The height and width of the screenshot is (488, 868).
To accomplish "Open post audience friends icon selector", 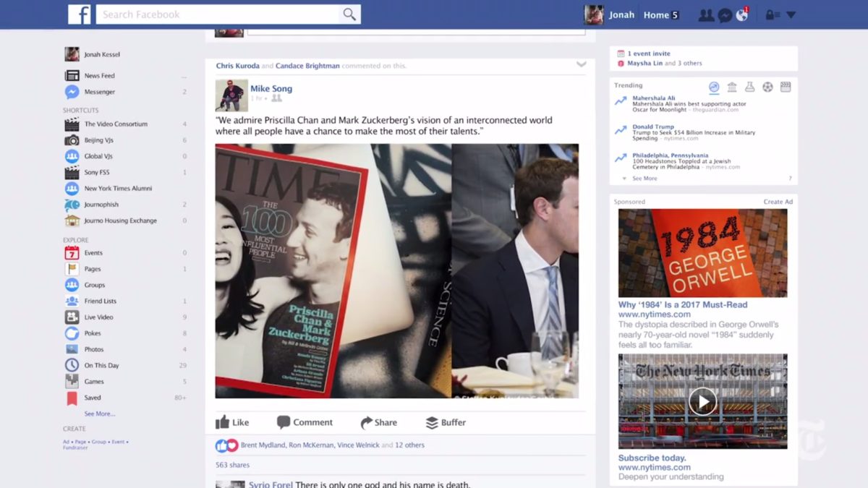I will point(276,98).
